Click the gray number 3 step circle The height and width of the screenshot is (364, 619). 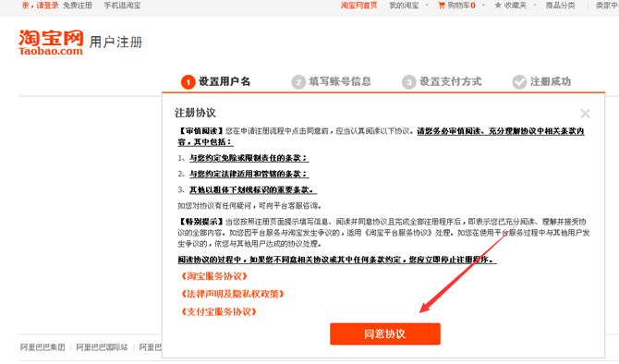pos(409,82)
